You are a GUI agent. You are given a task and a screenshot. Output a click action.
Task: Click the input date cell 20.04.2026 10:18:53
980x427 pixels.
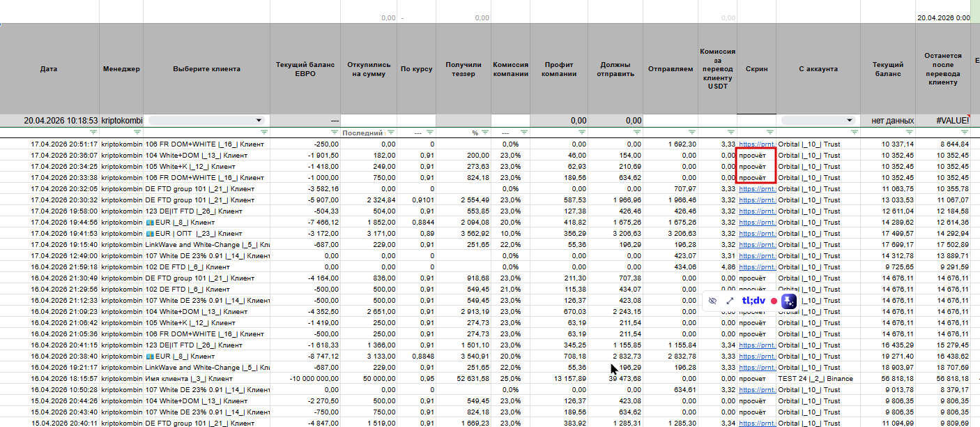pos(49,120)
